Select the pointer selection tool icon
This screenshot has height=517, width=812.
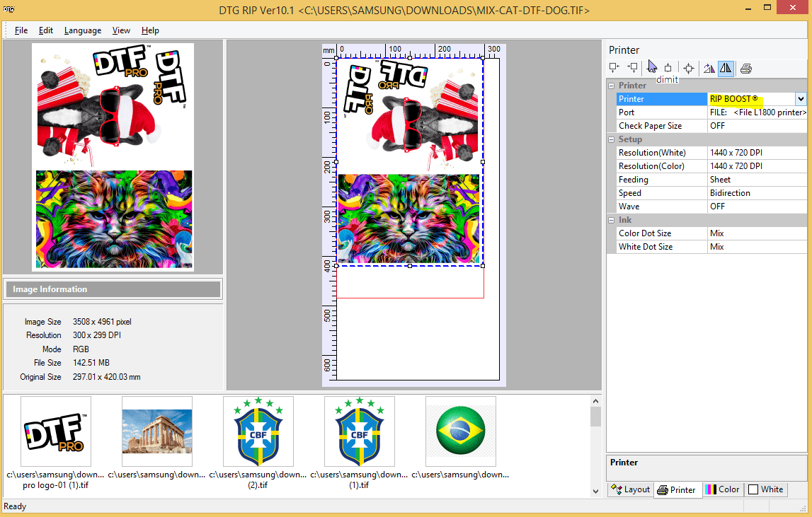pyautogui.click(x=652, y=66)
